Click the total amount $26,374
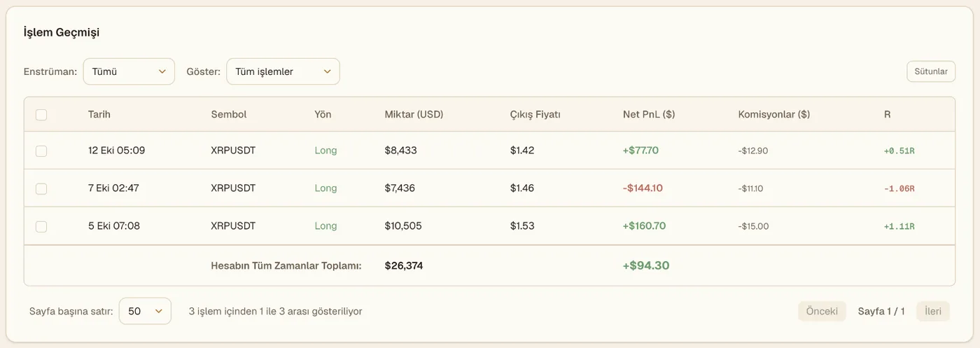 click(404, 266)
